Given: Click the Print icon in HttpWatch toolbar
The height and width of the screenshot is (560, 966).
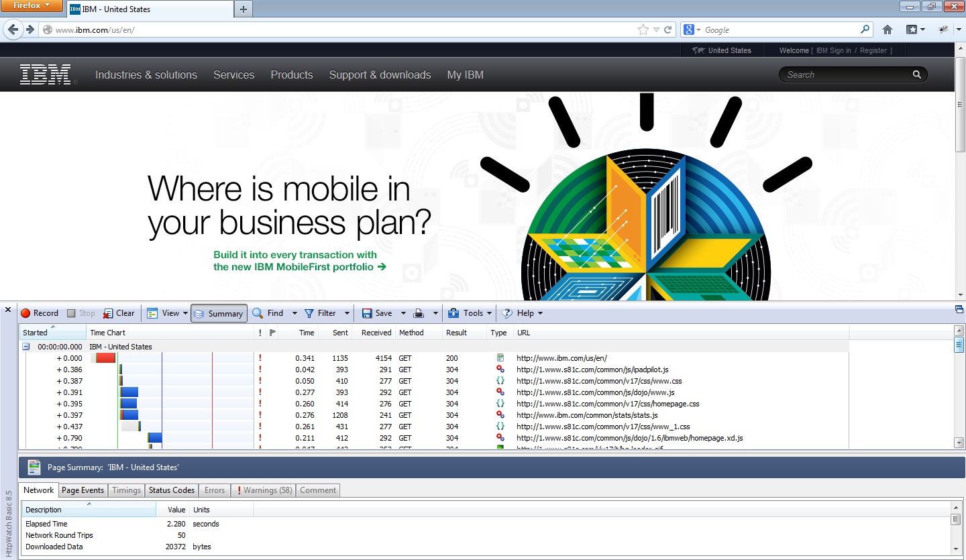Looking at the screenshot, I should 419,313.
